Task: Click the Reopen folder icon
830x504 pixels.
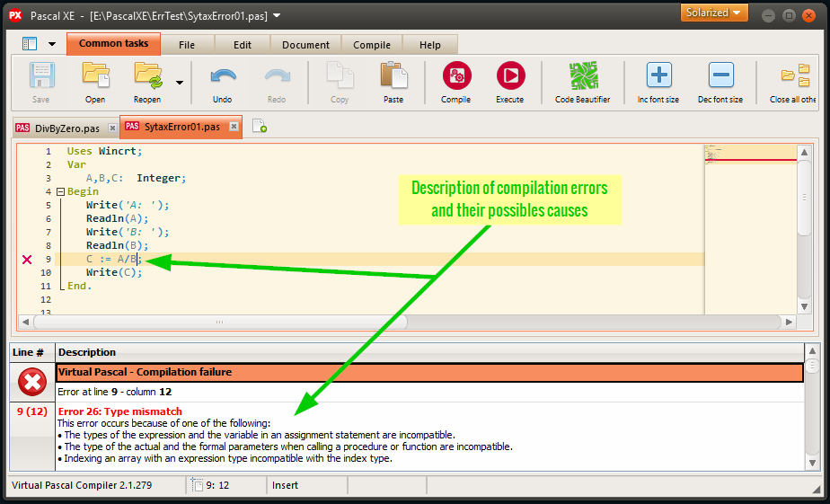Action: [147, 75]
